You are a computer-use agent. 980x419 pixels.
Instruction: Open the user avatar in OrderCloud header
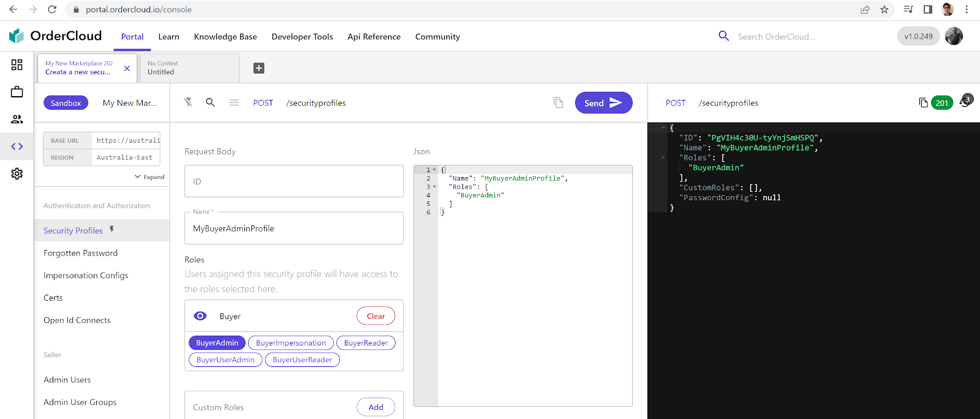click(954, 36)
